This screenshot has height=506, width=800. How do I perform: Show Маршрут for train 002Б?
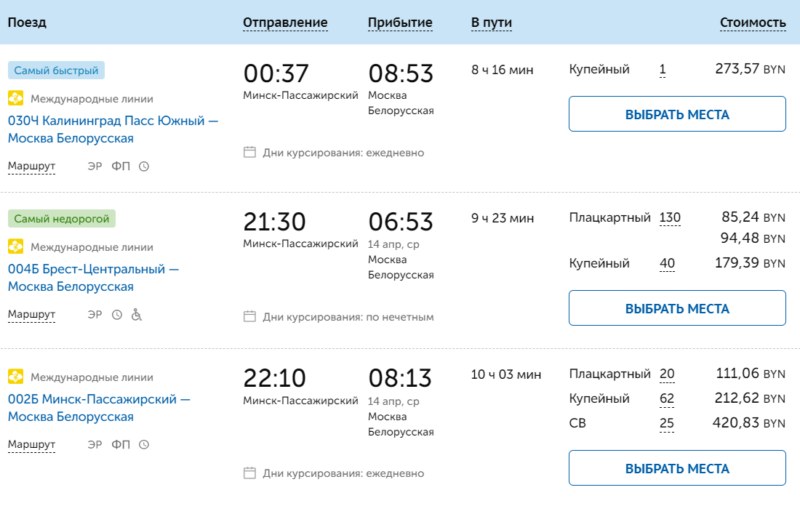[x=31, y=445]
